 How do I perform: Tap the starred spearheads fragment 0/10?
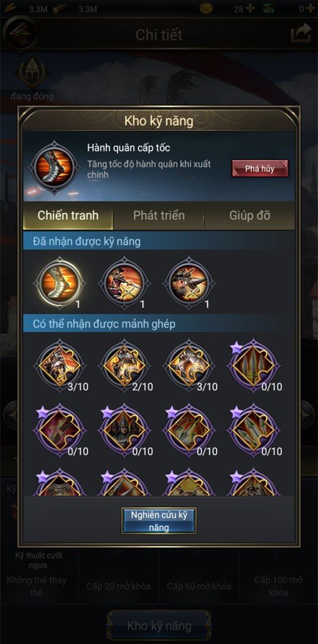(x=253, y=364)
